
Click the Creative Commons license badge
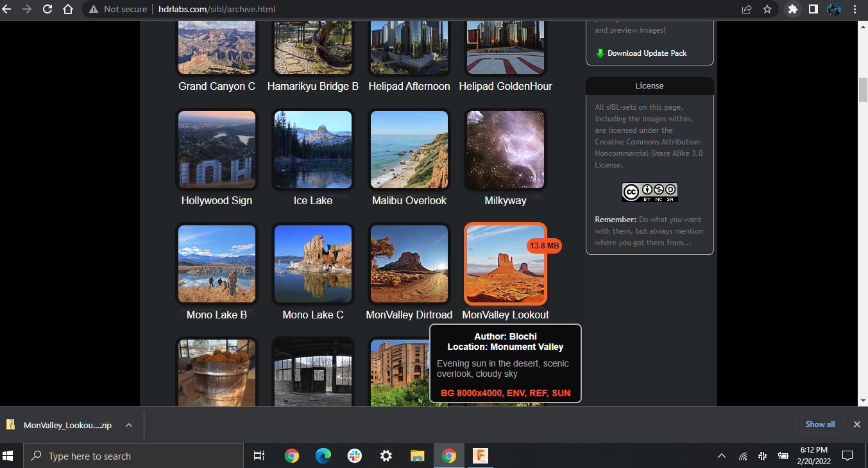click(x=649, y=192)
